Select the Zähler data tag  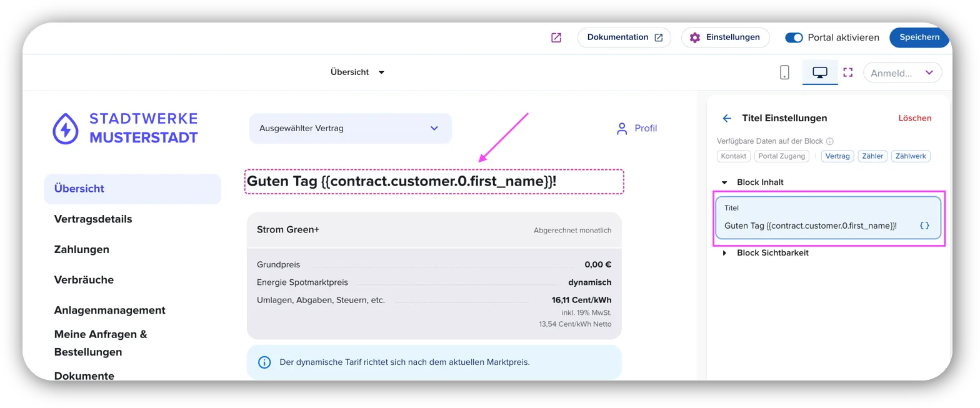pyautogui.click(x=872, y=156)
